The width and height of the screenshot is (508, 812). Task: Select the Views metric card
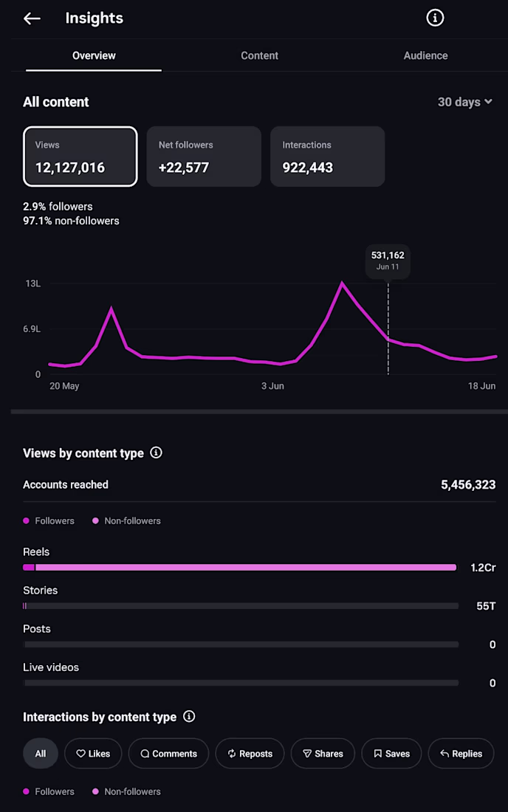coord(80,156)
